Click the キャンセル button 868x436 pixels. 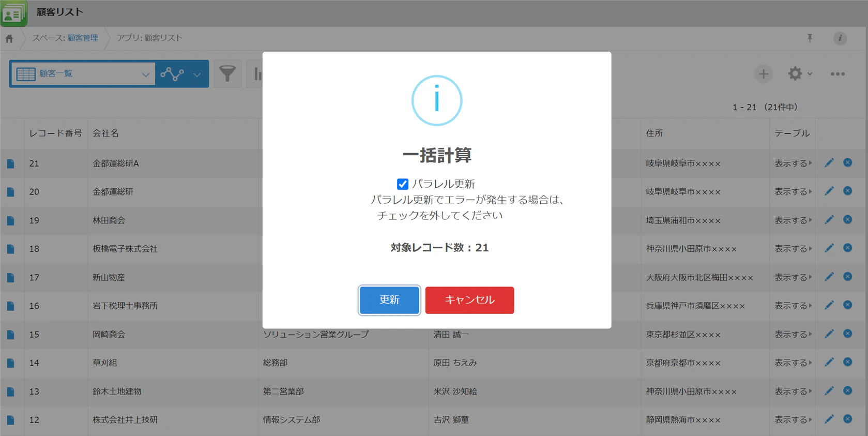pyautogui.click(x=469, y=300)
